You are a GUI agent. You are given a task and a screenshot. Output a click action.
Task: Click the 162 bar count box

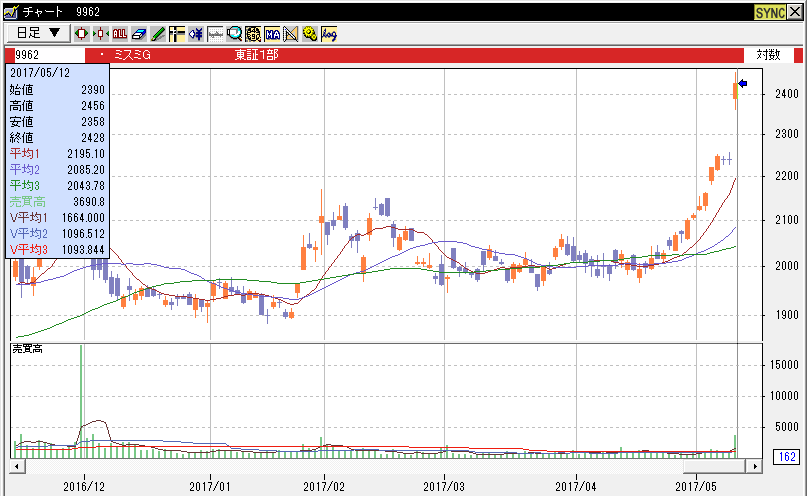[x=785, y=457]
